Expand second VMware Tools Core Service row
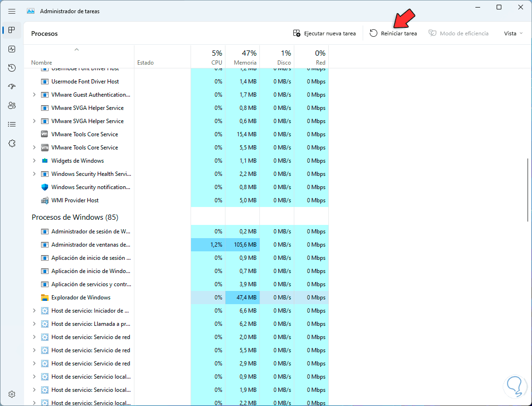Screen dimensions: 532x406 point(34,148)
